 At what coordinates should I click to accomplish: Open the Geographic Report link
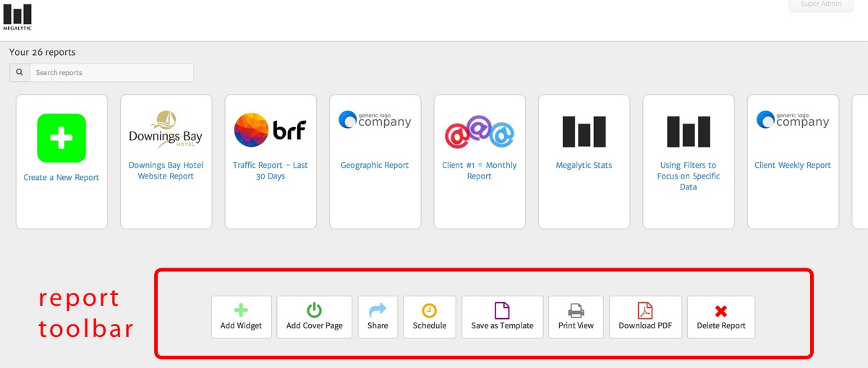[x=375, y=165]
